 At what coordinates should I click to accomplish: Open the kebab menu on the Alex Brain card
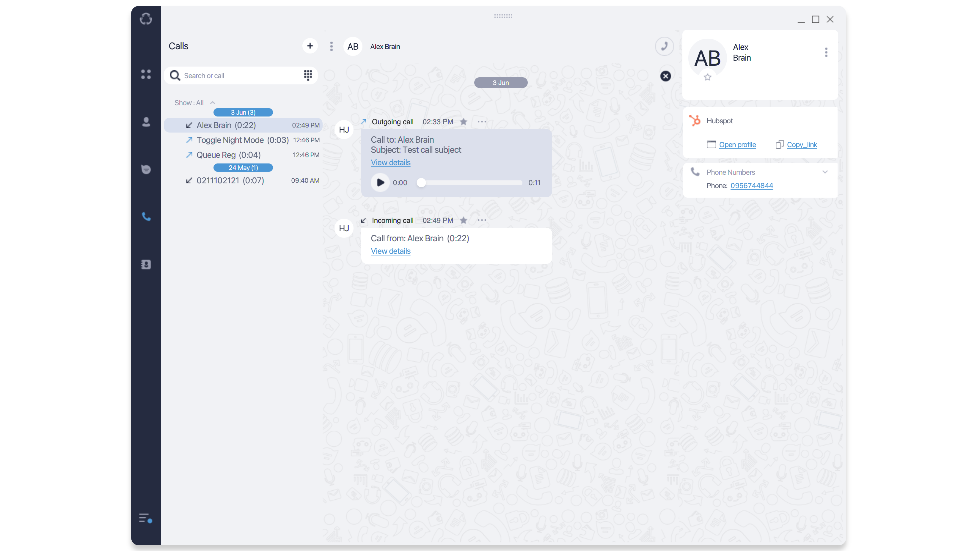[826, 52]
